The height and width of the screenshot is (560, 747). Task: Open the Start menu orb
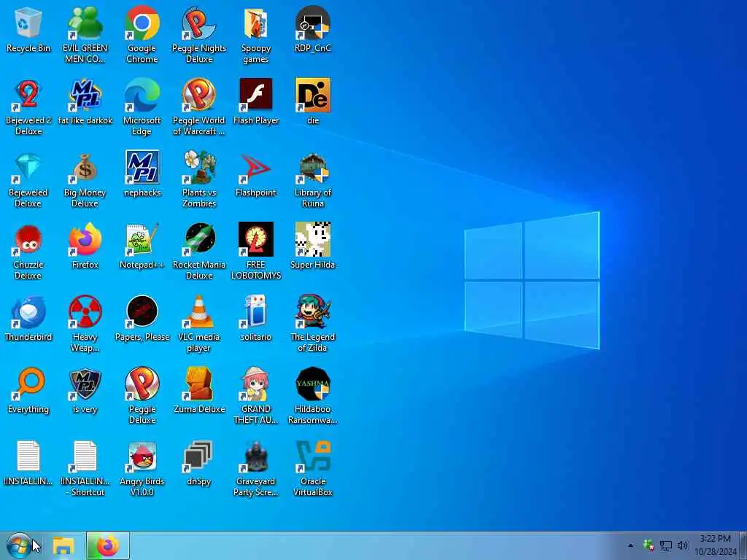(x=19, y=545)
